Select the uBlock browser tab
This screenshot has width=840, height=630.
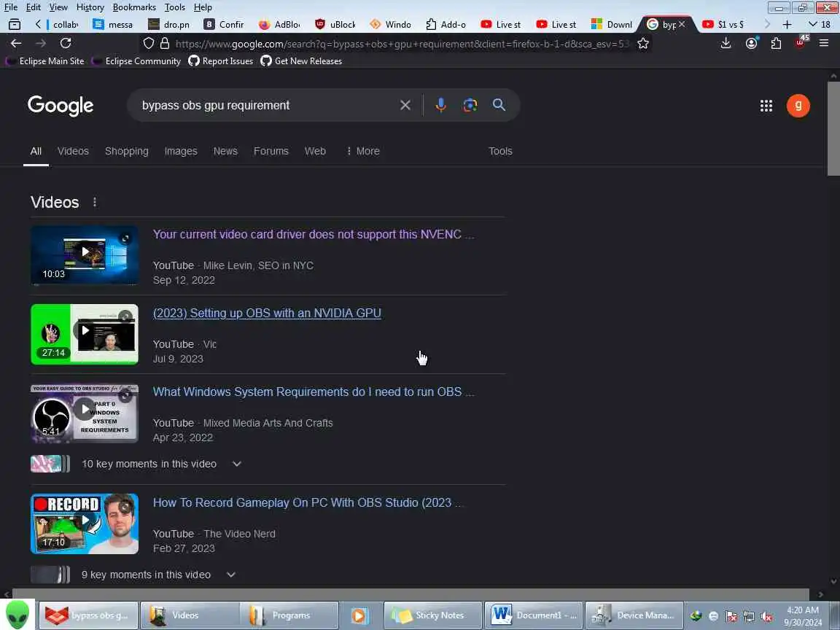[336, 25]
